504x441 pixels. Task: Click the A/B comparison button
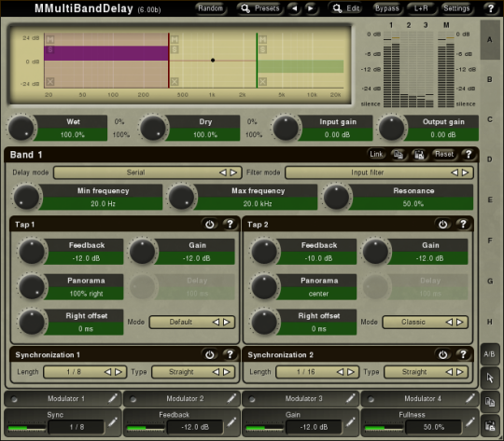tap(490, 354)
